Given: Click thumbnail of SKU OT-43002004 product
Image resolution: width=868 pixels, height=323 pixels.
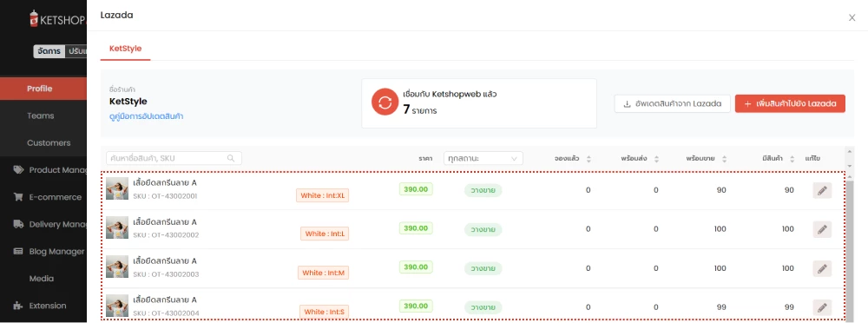Looking at the screenshot, I should 117,306.
